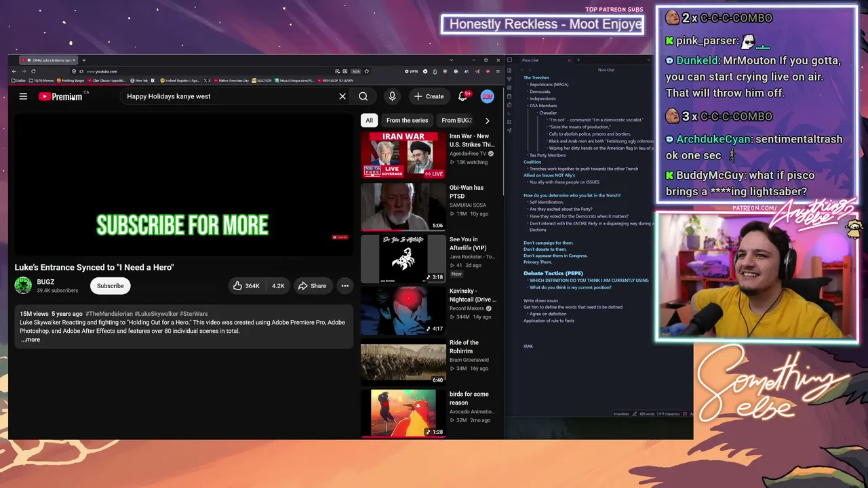Share the Luke's Entrance video

(312, 286)
